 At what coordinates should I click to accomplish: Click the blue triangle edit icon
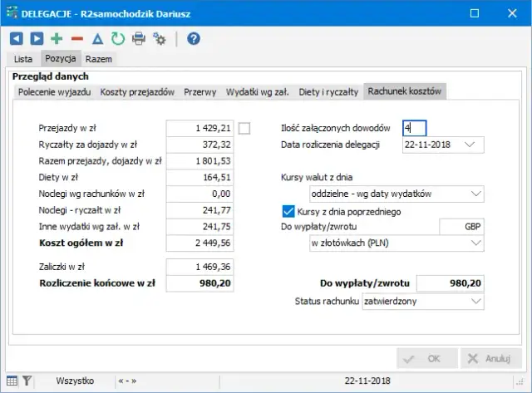97,38
